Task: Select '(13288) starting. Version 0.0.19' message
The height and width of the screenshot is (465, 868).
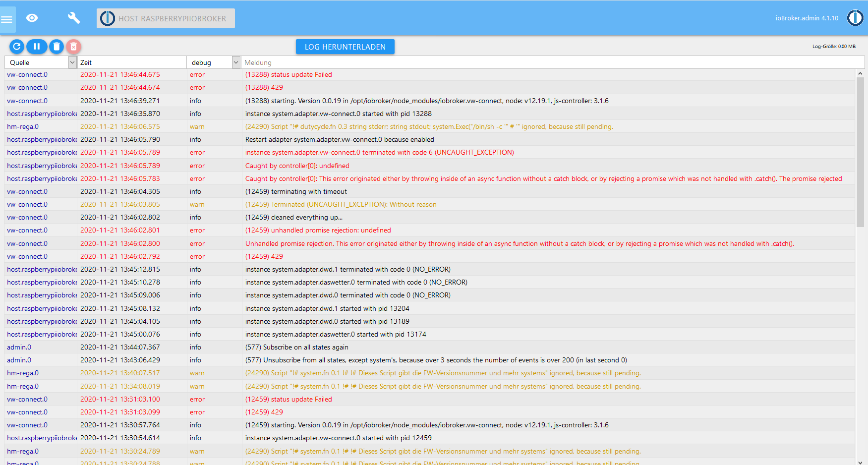Action: 427,101
